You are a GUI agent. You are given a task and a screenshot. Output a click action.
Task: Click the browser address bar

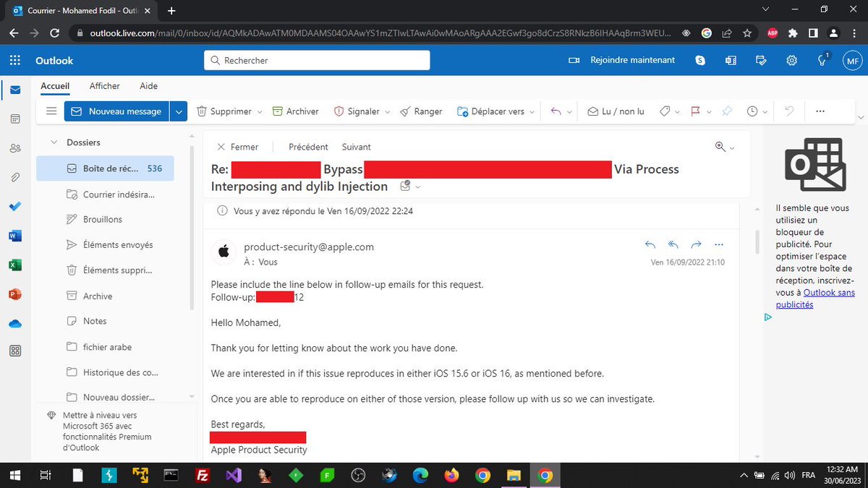(380, 33)
